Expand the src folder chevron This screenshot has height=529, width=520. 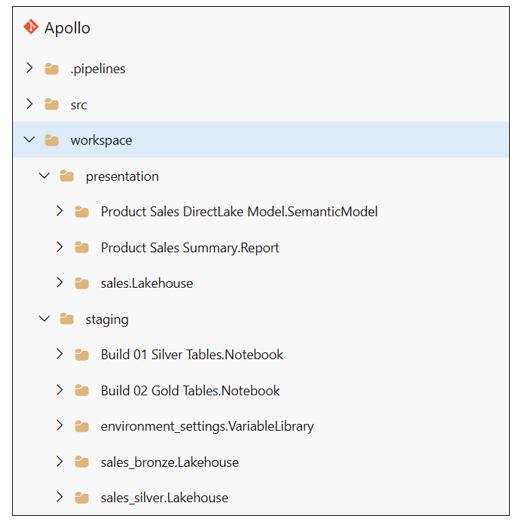(29, 104)
